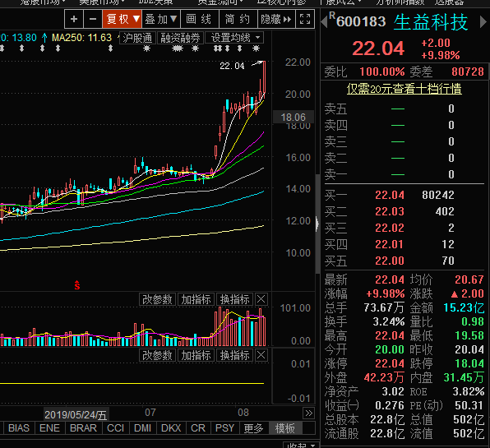Click the double-chevron button beside the 08 date axis

[309, 413]
